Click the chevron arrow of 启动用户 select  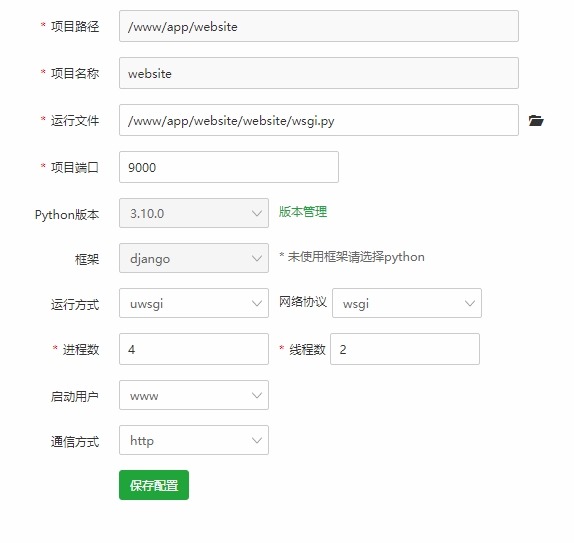pos(257,395)
